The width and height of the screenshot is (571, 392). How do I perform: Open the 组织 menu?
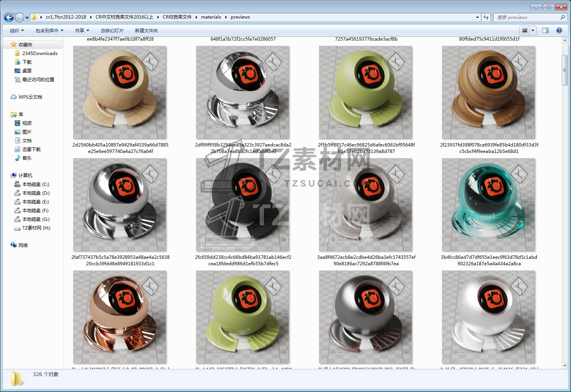[x=17, y=31]
